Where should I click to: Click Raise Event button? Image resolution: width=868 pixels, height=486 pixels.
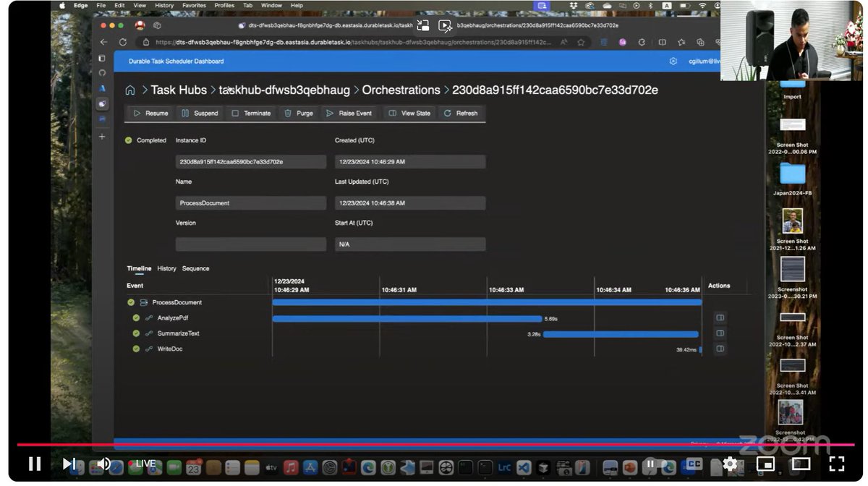pyautogui.click(x=349, y=113)
